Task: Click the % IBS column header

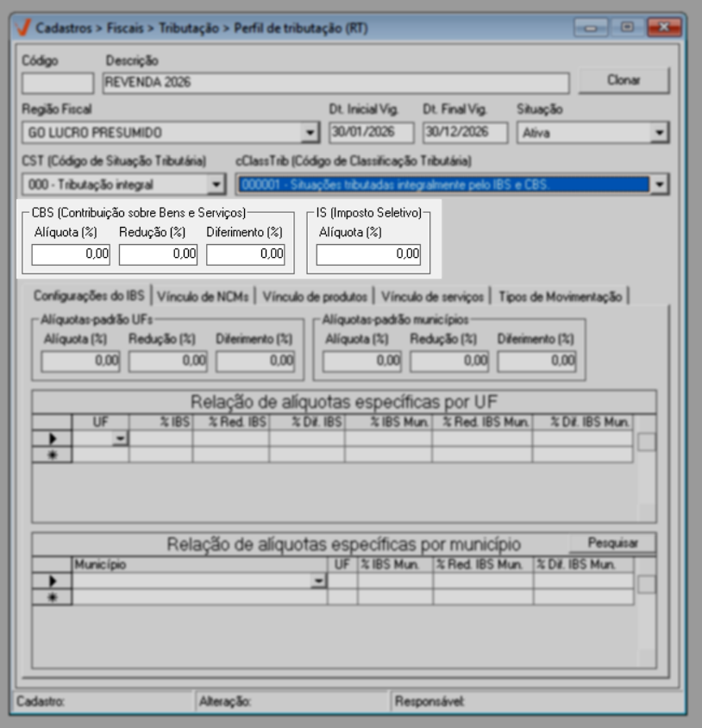Action: tap(160, 422)
